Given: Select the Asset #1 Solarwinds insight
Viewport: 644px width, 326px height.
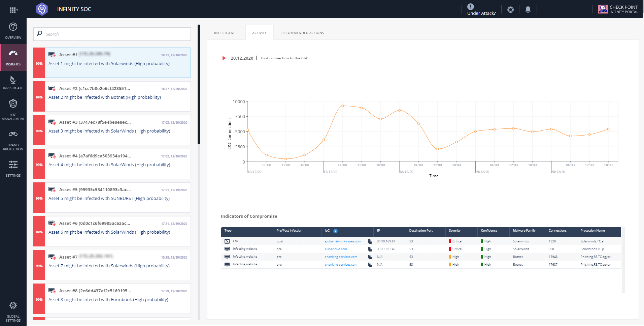Looking at the screenshot, I should pos(112,63).
